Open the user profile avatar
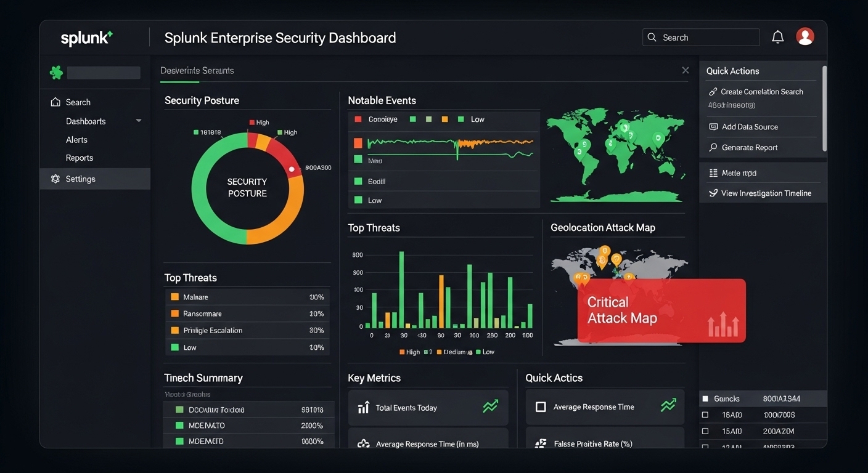 tap(805, 37)
